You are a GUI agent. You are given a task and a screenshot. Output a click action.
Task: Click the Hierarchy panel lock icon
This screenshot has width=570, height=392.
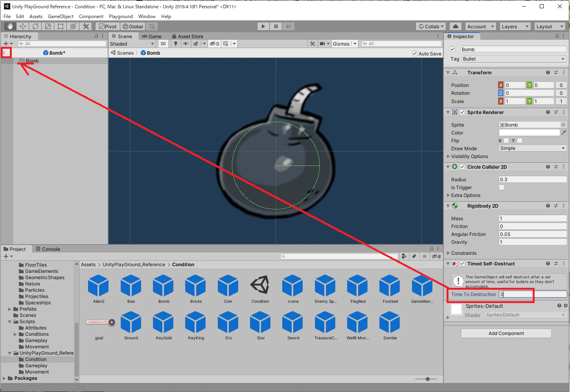[96, 36]
